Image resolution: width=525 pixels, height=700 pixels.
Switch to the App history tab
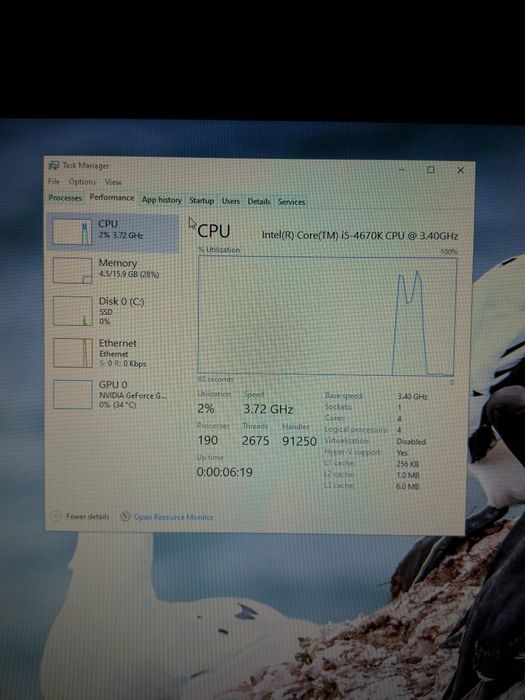tap(162, 200)
